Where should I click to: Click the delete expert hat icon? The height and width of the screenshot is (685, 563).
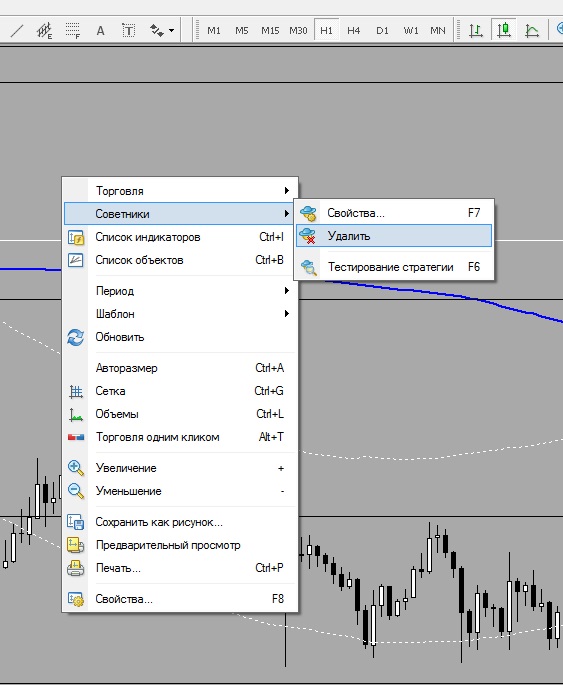308,236
